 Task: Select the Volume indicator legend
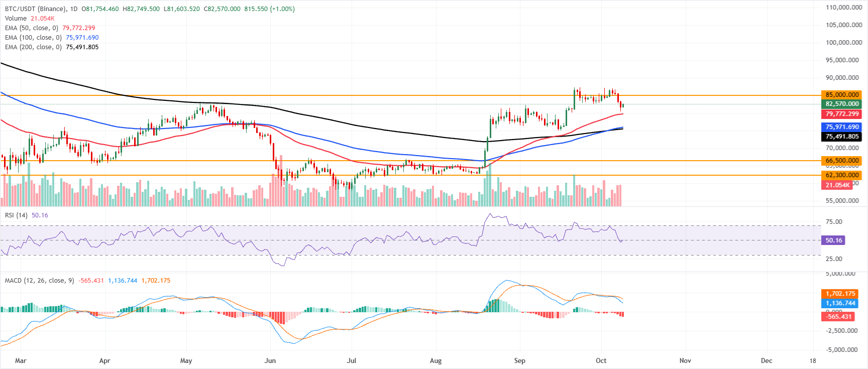(x=30, y=19)
